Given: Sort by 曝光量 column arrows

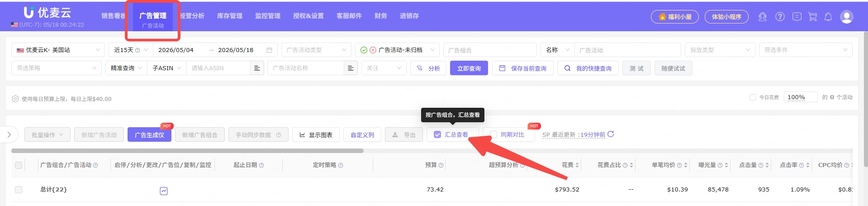Looking at the screenshot, I should point(726,165).
